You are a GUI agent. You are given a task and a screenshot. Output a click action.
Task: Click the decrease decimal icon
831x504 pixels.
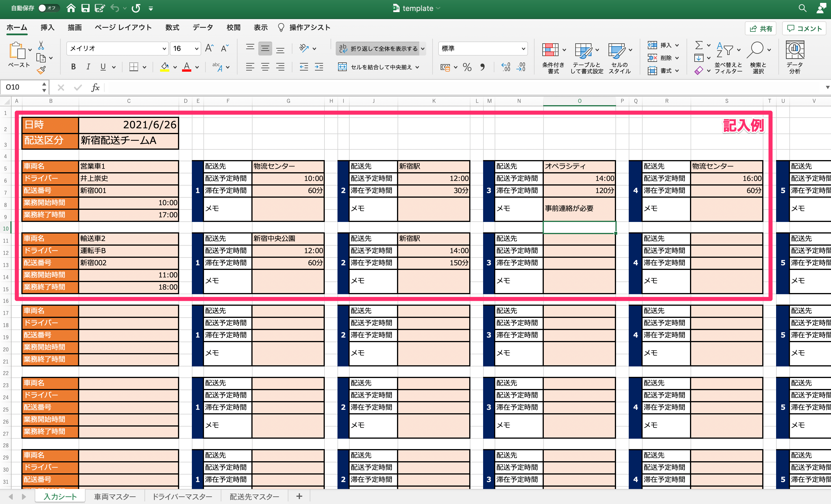coord(521,67)
